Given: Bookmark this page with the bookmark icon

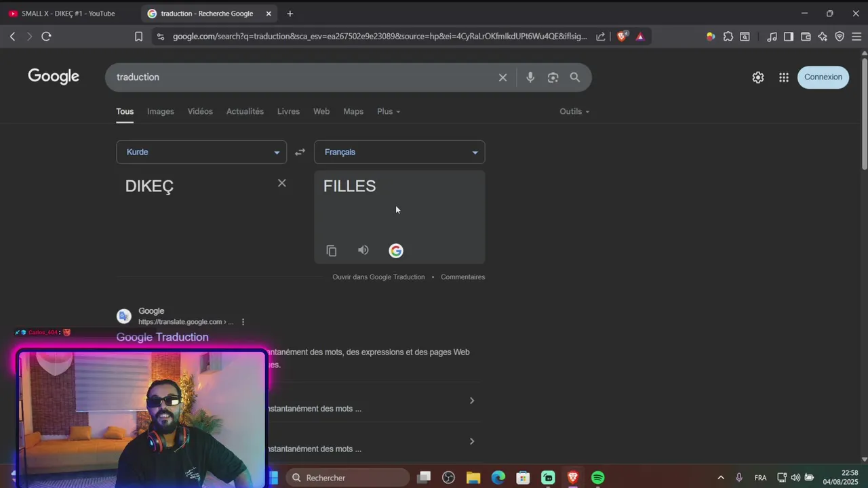Looking at the screenshot, I should pos(138,37).
